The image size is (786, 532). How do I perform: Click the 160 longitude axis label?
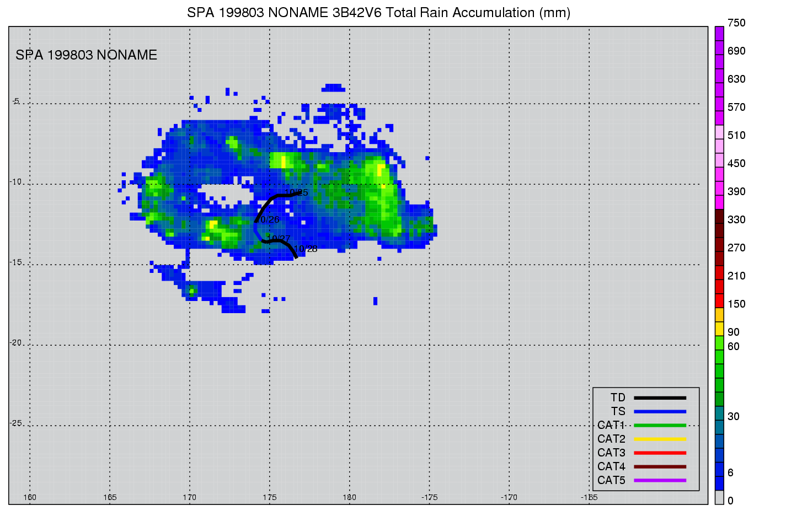[x=30, y=497]
